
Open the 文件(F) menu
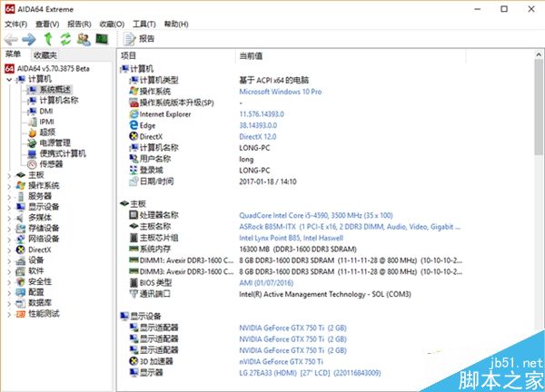click(15, 24)
